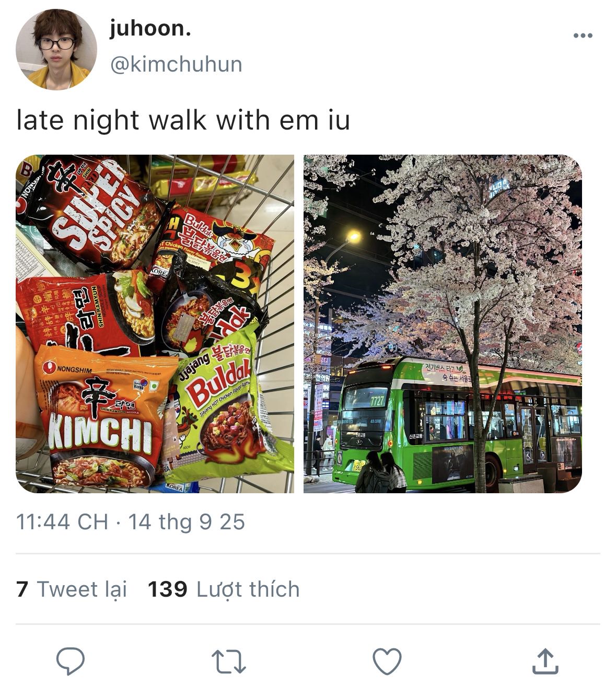Tap the retweet arrows icon
This screenshot has height=697, width=616.
pyautogui.click(x=229, y=661)
